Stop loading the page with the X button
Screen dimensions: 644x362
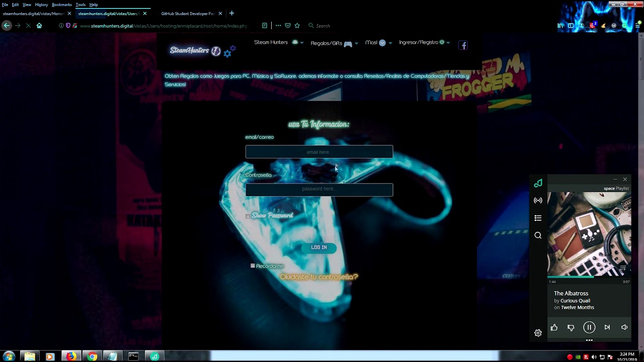click(x=28, y=26)
